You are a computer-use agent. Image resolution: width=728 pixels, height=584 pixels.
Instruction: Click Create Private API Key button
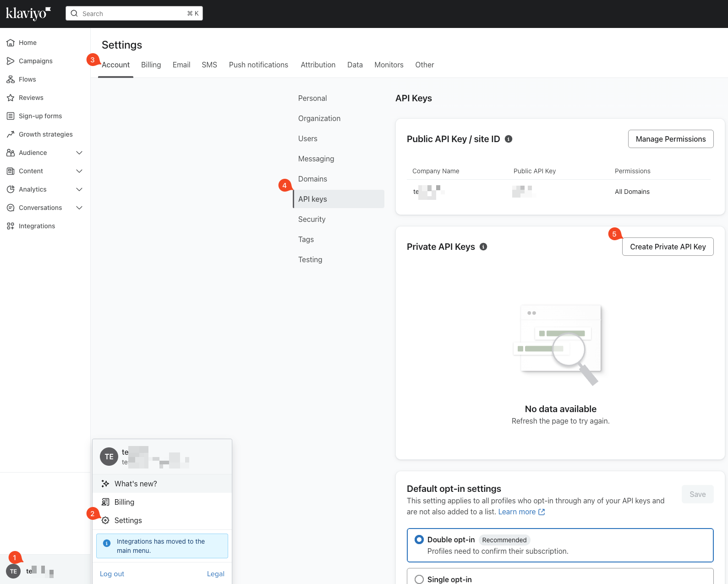tap(668, 247)
